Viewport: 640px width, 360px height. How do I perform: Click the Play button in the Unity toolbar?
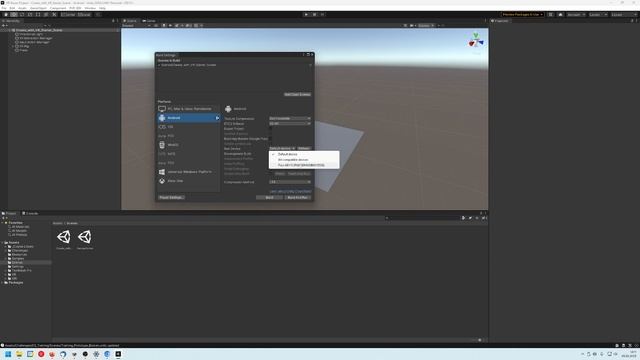point(306,14)
